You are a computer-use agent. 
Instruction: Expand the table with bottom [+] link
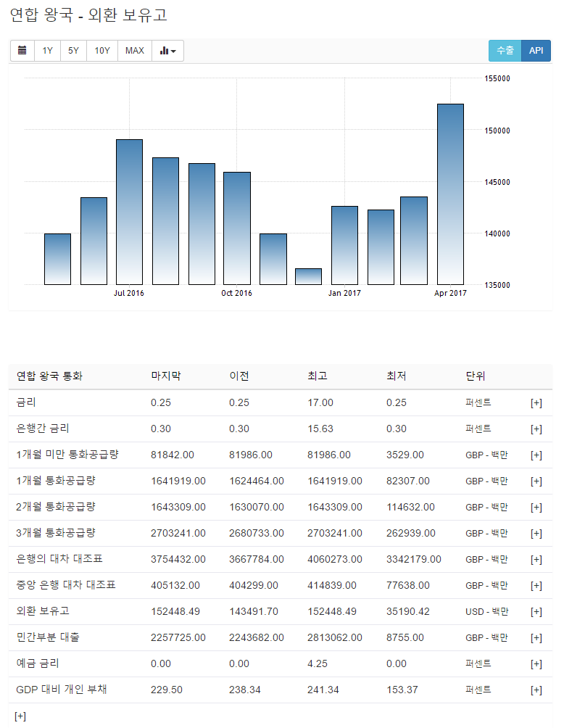click(20, 716)
